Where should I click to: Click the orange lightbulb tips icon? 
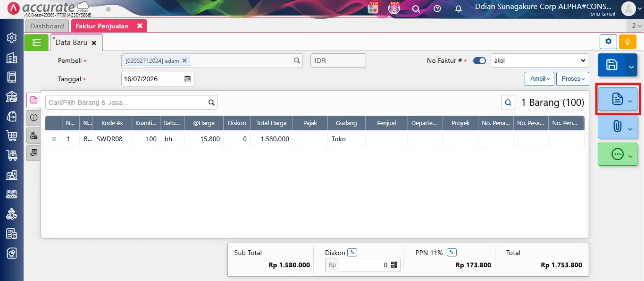tap(627, 42)
